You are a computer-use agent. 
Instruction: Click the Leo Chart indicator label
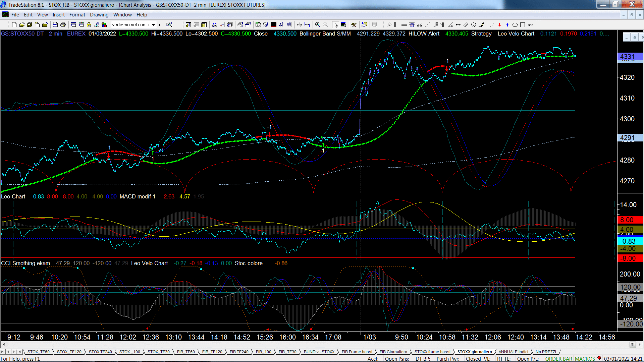coord(13,196)
